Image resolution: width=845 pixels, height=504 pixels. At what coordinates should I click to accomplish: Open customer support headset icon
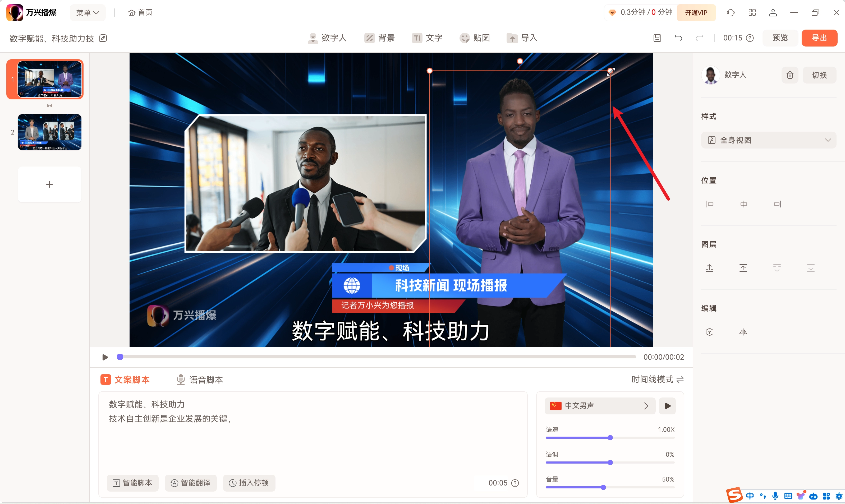click(x=731, y=13)
